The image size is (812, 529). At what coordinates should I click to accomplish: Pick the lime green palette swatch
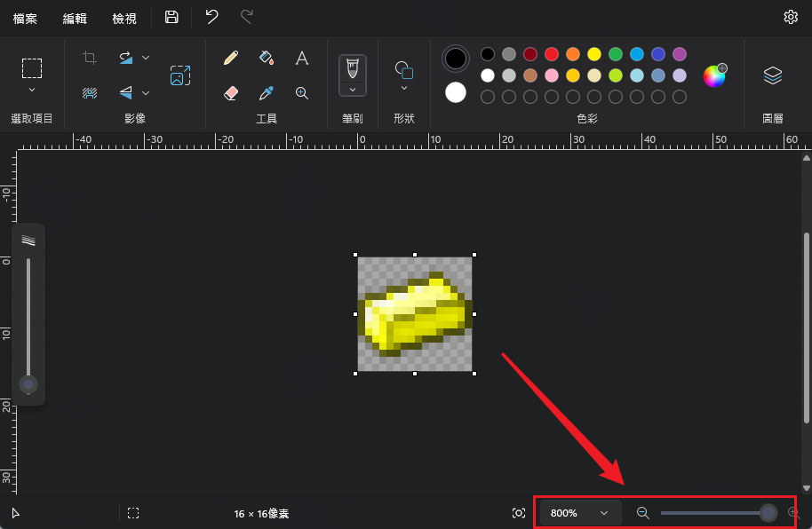tap(616, 75)
